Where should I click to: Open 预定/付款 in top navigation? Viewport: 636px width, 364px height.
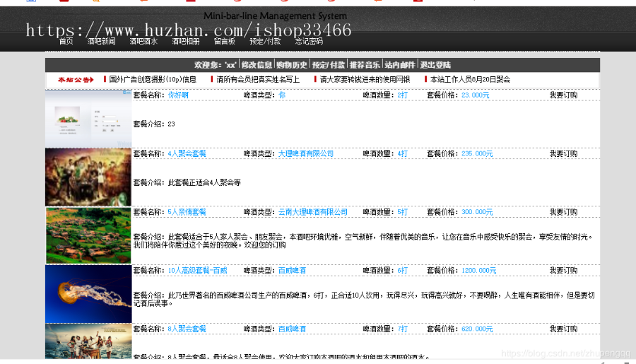(265, 42)
